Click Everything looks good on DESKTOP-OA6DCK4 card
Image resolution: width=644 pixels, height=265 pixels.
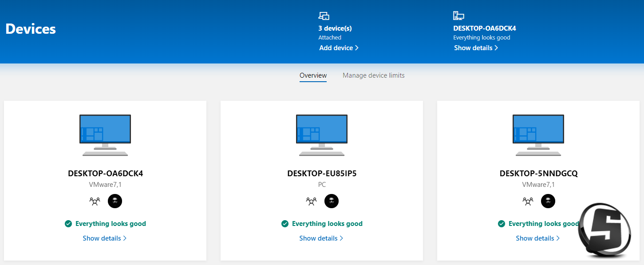pyautogui.click(x=111, y=224)
